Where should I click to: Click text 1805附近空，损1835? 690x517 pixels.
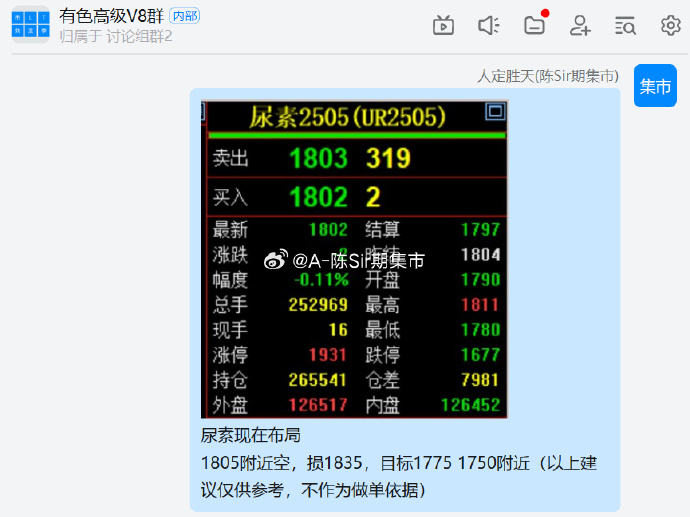pos(281,463)
